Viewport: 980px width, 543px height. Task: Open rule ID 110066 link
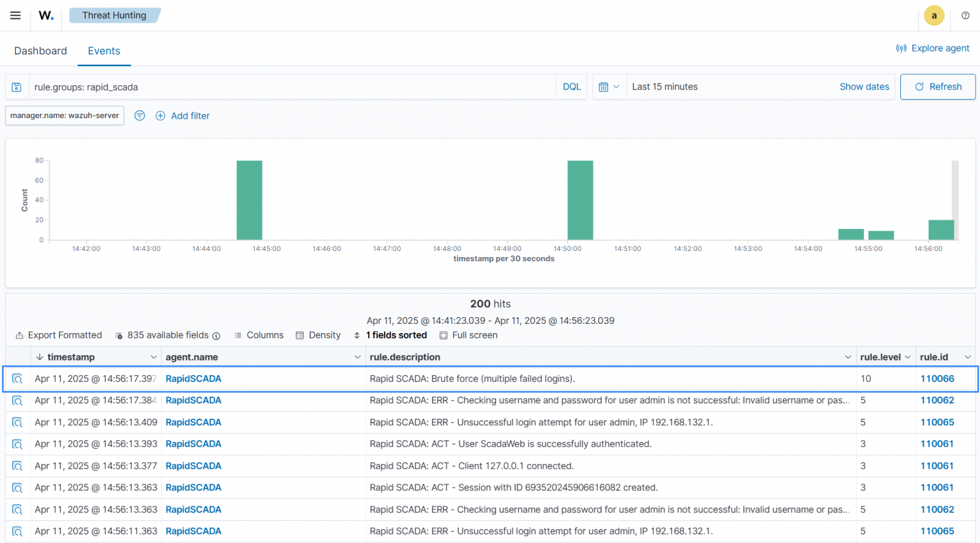tap(937, 379)
